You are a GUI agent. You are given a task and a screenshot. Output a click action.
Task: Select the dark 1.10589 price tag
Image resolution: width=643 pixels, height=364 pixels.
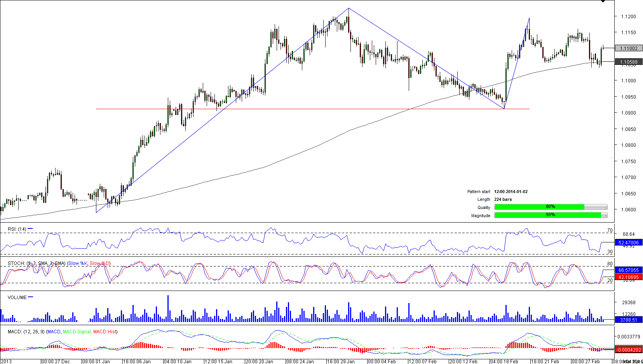pos(629,62)
